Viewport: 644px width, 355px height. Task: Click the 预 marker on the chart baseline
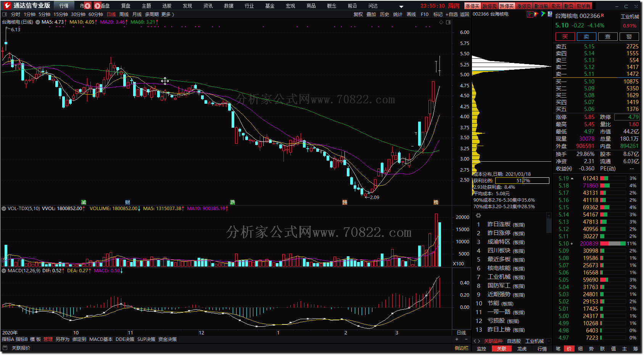coord(345,202)
